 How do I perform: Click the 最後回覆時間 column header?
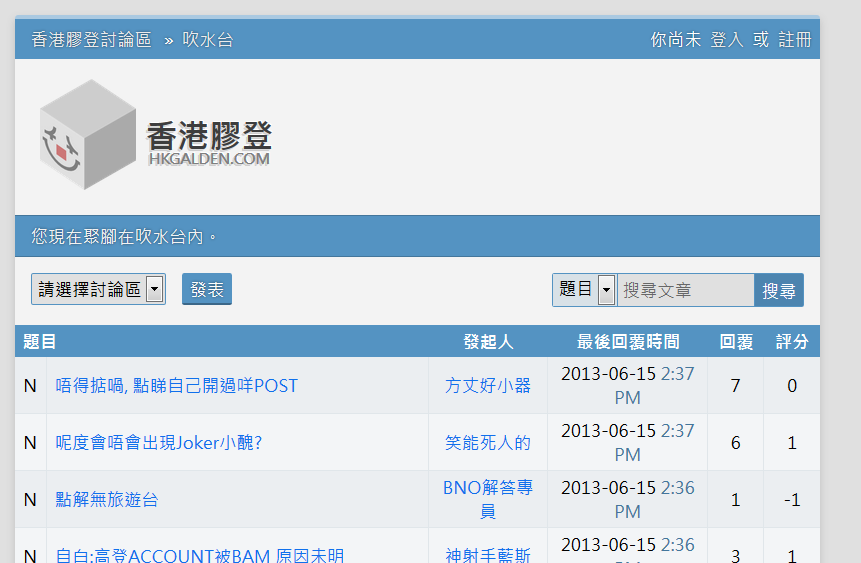tap(628, 342)
